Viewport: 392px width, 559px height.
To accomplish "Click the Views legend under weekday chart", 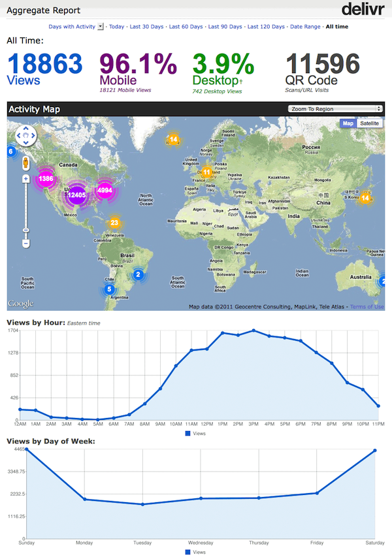I will pyautogui.click(x=195, y=552).
